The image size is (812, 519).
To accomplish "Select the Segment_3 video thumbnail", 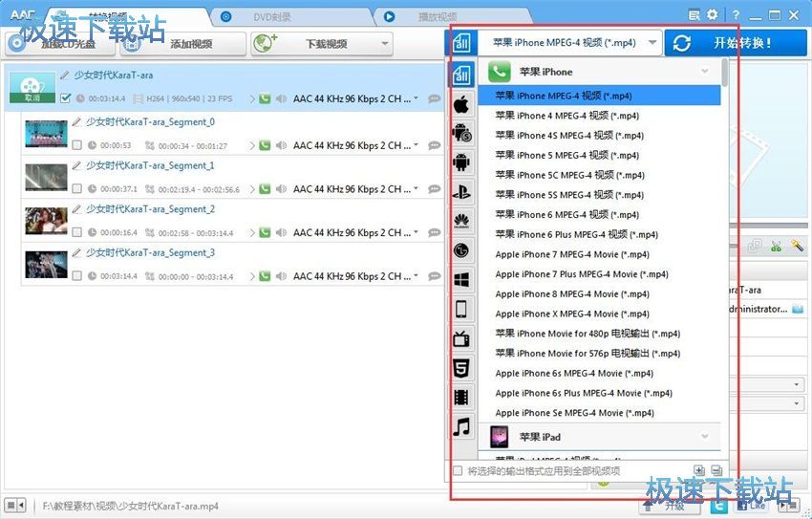I will click(x=46, y=265).
